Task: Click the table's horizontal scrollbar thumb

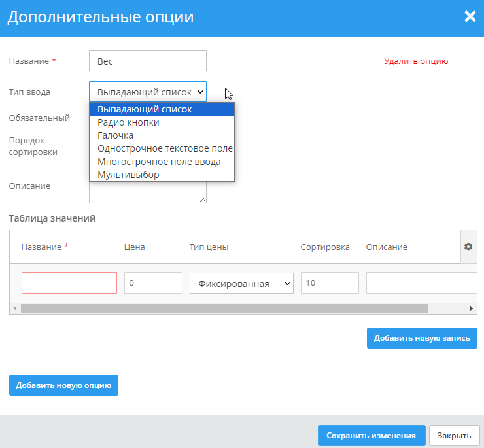Action: (224, 308)
